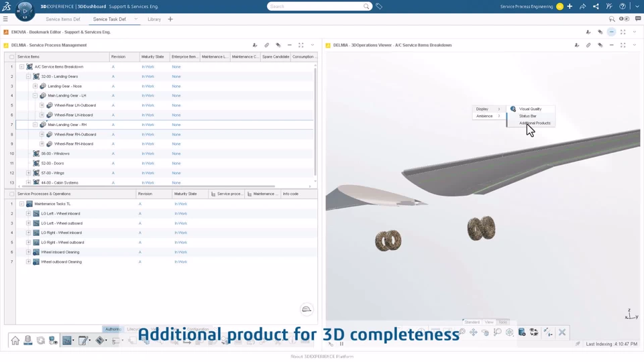Click In Work state of 56-00 - Windows
Viewport: 644px width, 362px height.
click(148, 154)
